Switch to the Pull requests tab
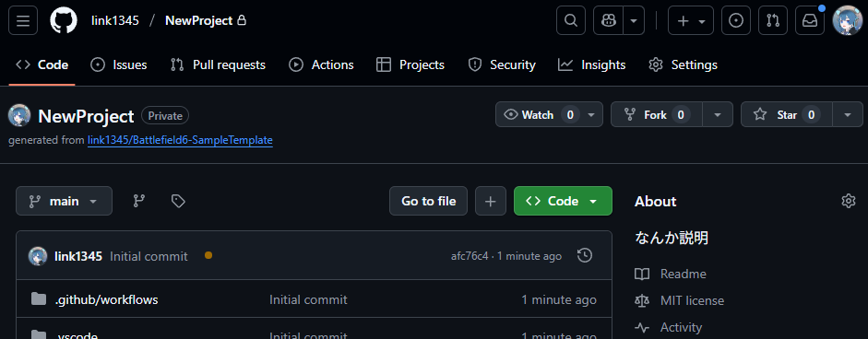The image size is (868, 339). 218,64
